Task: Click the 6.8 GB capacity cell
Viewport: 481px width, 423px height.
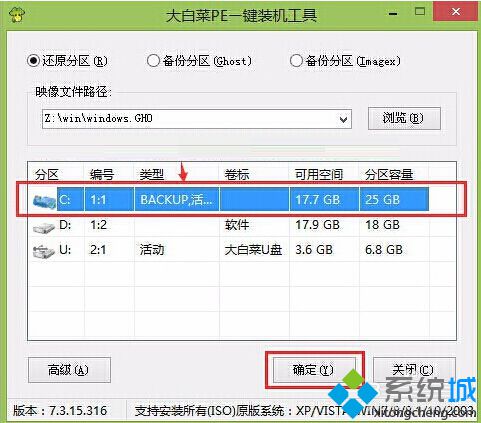Action: click(x=384, y=250)
